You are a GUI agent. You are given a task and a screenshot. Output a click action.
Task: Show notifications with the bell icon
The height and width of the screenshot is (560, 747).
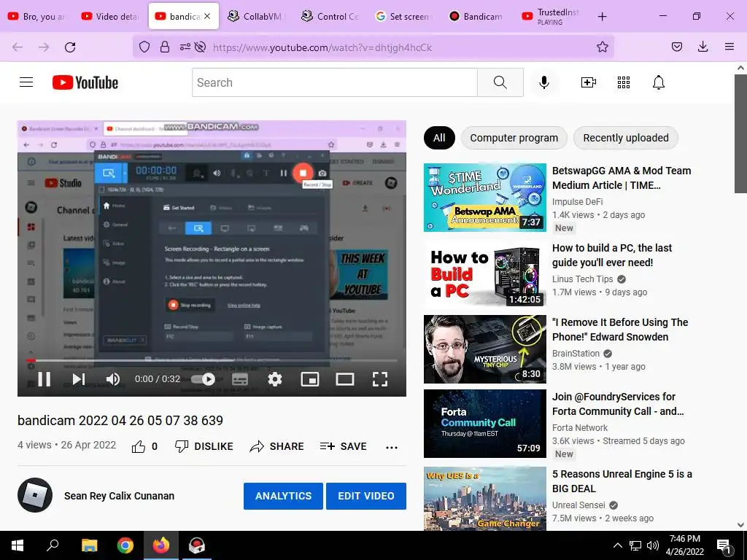coord(659,82)
